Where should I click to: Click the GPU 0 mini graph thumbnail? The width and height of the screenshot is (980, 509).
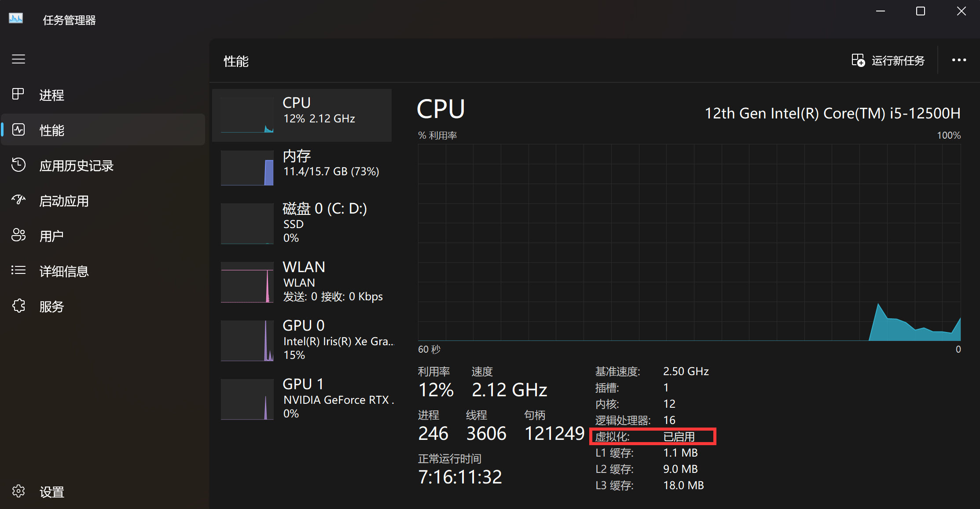[247, 341]
